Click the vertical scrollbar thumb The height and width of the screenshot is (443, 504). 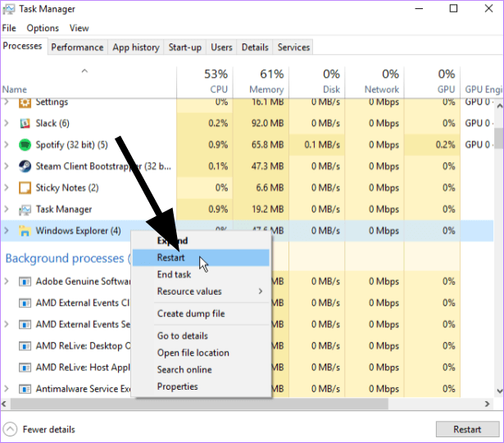pos(499,138)
